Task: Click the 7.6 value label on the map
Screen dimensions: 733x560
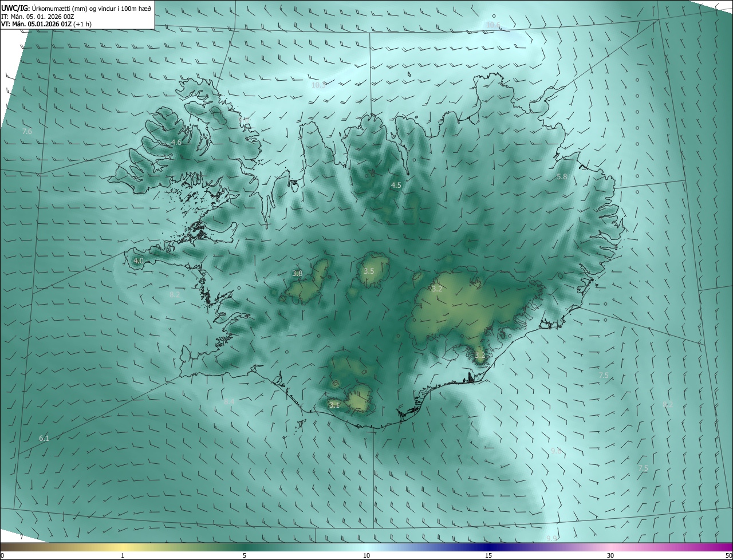Action: pos(27,132)
